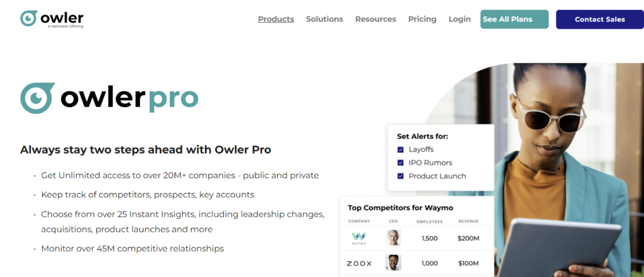Click the Zoox logo in the competitors table
The image size is (644, 277).
pos(359,263)
